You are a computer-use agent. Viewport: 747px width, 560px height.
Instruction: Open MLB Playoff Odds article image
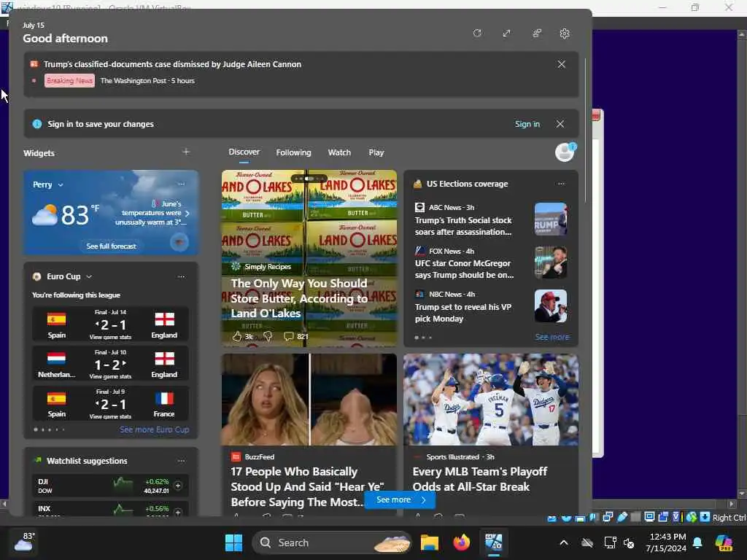click(x=491, y=400)
